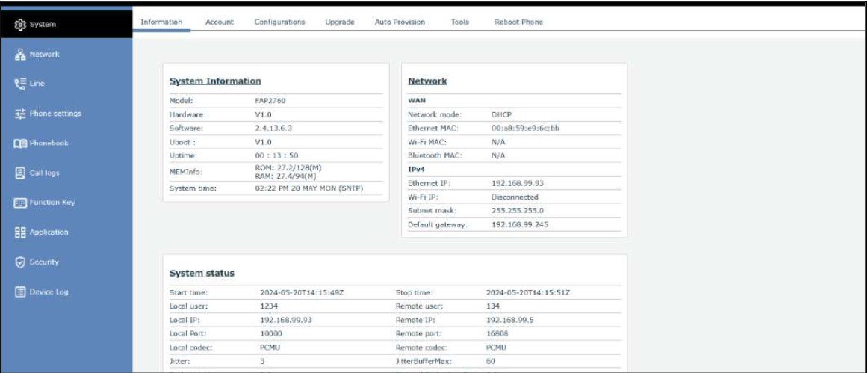Screen dimensions: 868x373
Task: Open the System sidebar menu
Action: point(66,25)
